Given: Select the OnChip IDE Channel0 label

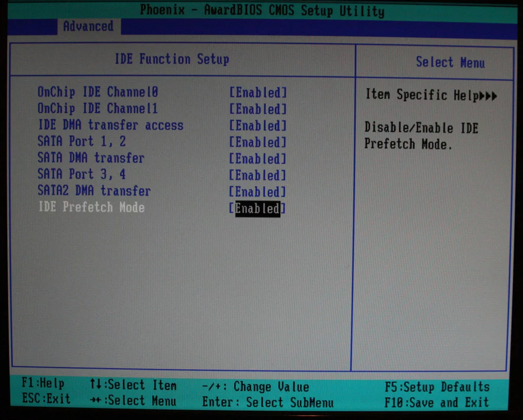Looking at the screenshot, I should [x=98, y=92].
